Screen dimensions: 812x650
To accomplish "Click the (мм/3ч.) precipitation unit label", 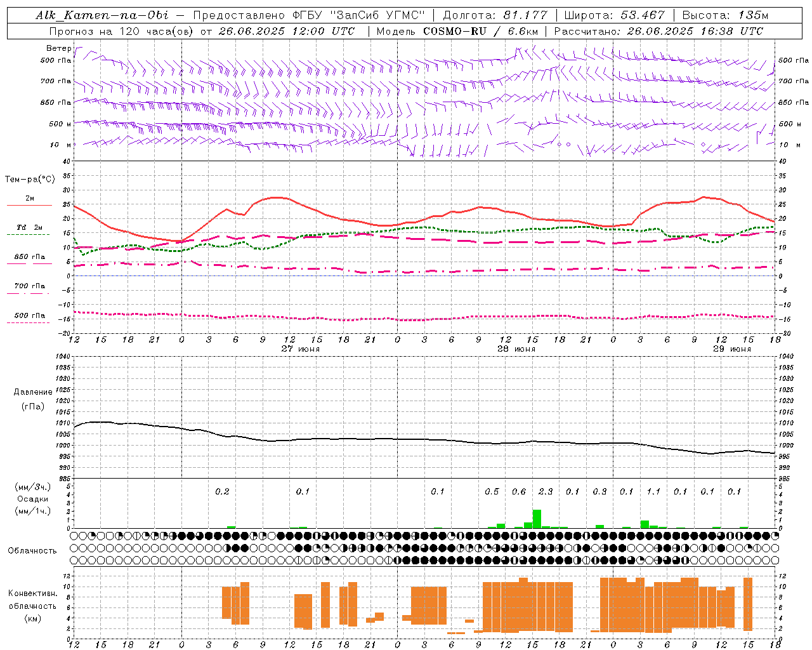I will click(32, 487).
